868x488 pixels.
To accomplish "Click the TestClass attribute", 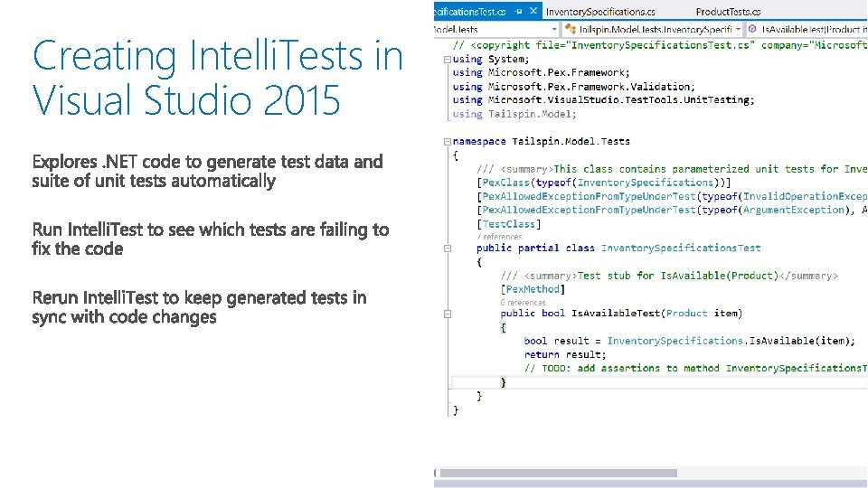I will [508, 224].
